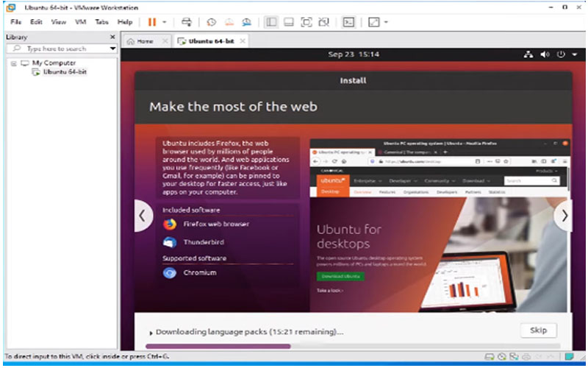Send Ctrl+Alt+Del to the virtual machine

[187, 22]
